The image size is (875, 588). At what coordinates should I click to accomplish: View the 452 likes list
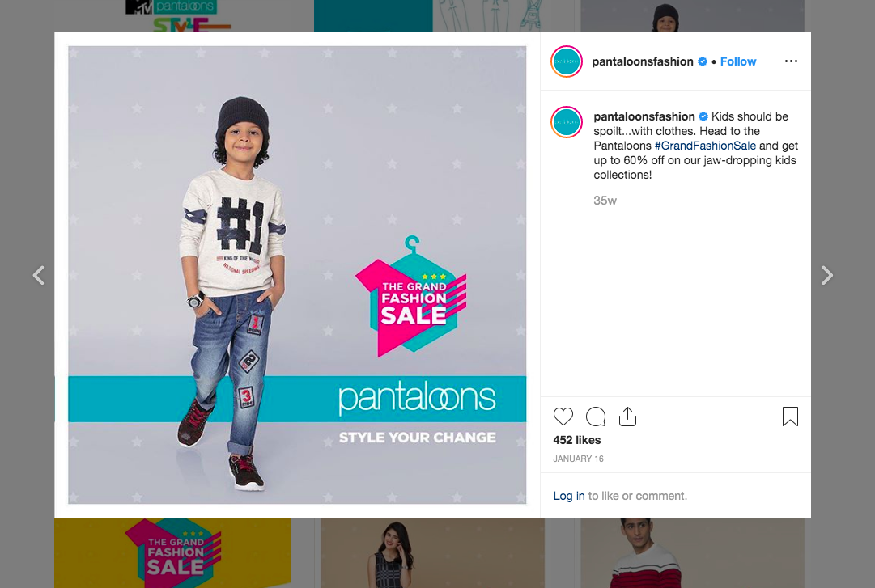[x=577, y=440]
